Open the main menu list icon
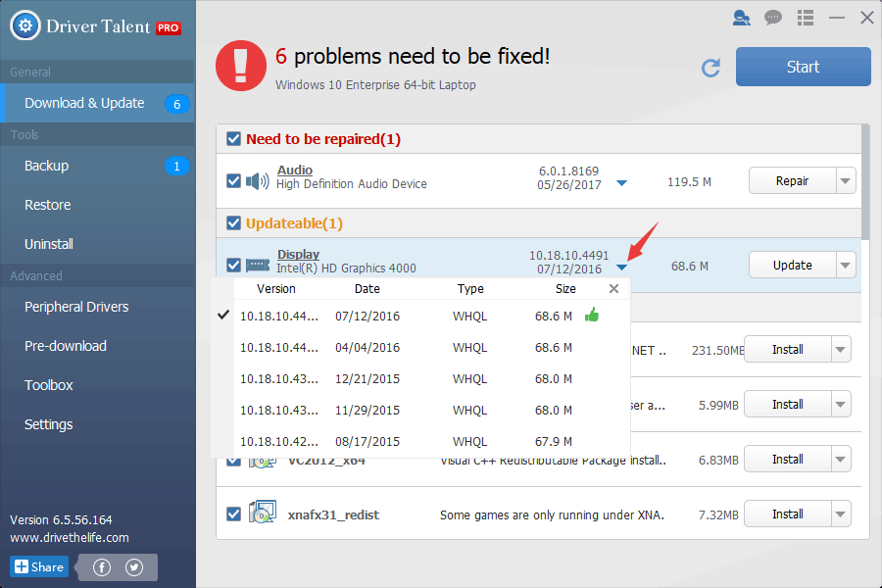Viewport: 882px width, 588px height. [806, 17]
